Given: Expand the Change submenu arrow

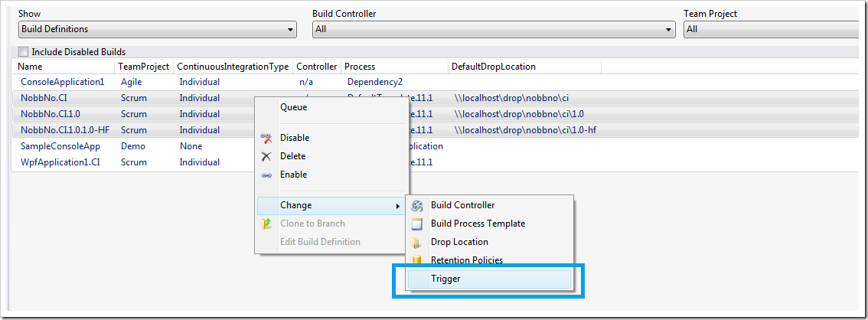Looking at the screenshot, I should pos(397,206).
